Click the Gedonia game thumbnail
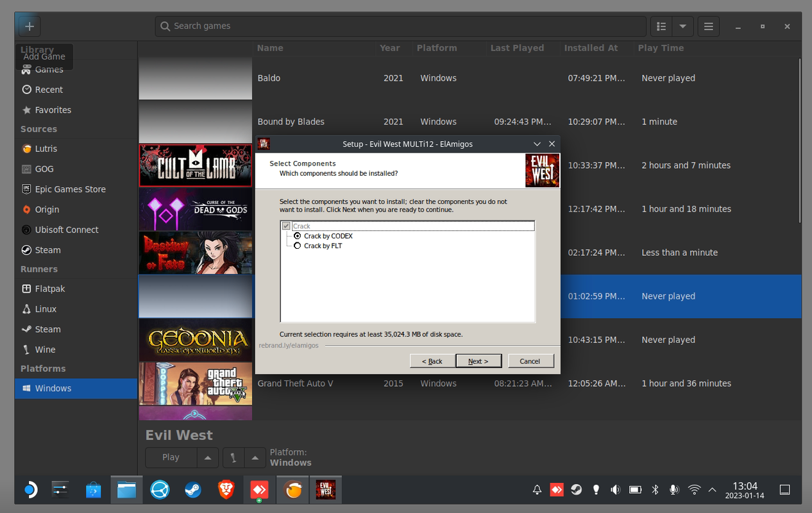Screen dimensions: 812x513 [196, 340]
